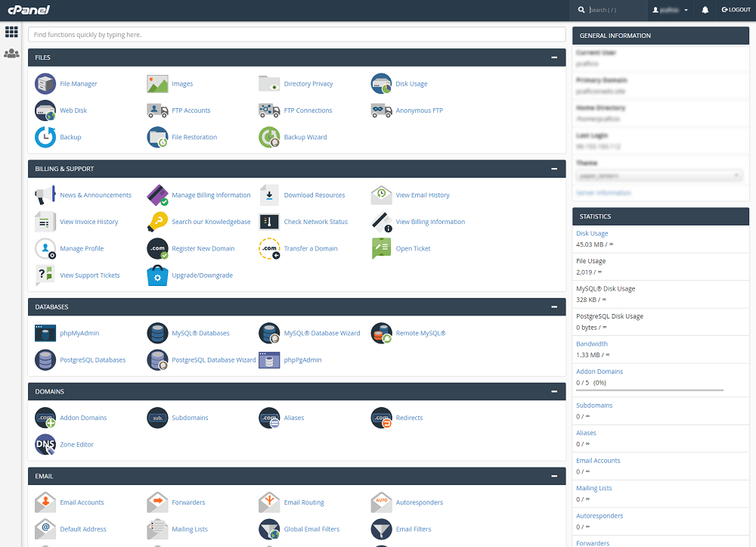Open the User Manager sidebar icon
The width and height of the screenshot is (756, 547).
(x=11, y=54)
